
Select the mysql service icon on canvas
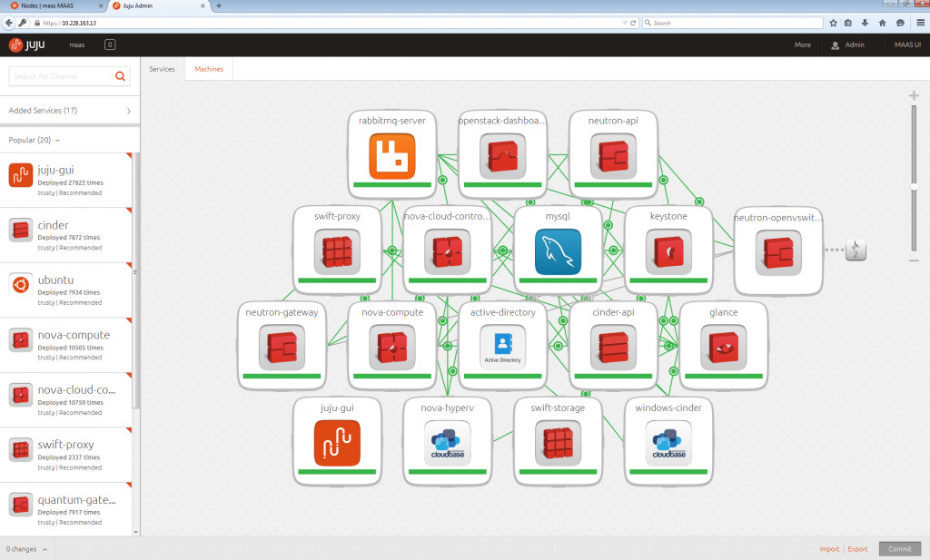coord(558,251)
